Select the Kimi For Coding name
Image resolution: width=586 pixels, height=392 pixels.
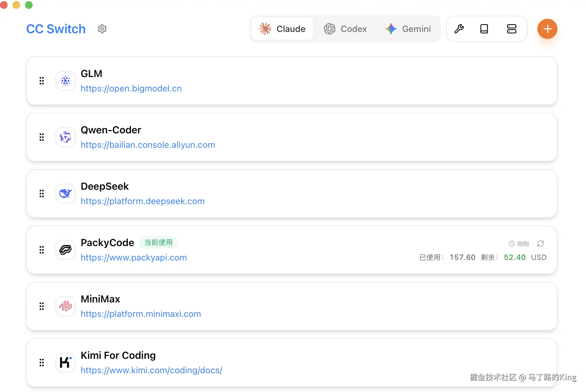tap(118, 355)
